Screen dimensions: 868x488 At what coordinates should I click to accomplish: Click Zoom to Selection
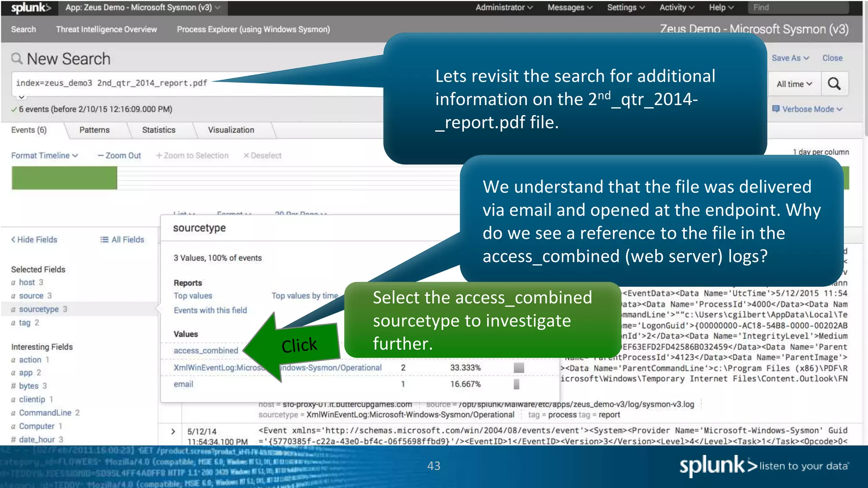click(x=192, y=155)
